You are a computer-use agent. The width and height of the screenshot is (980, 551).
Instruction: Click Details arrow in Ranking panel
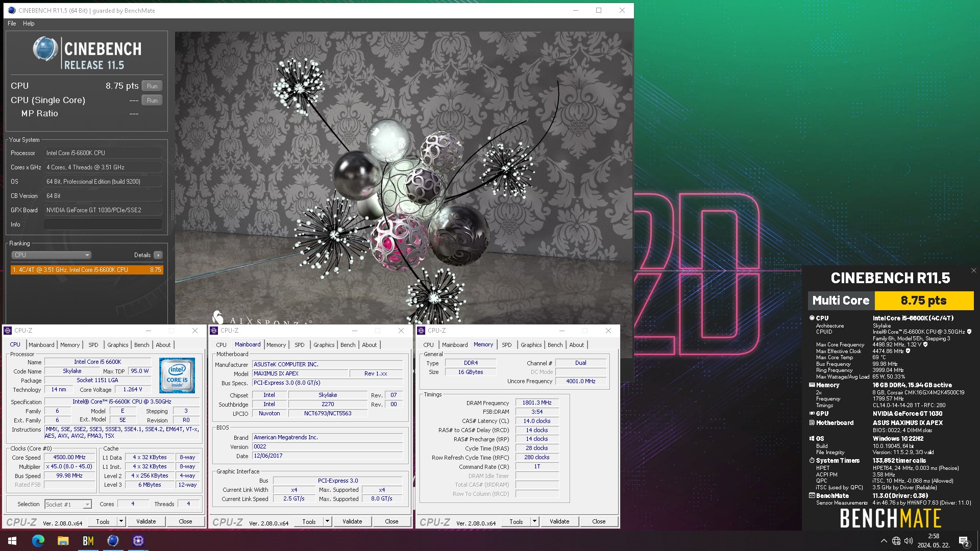click(158, 255)
